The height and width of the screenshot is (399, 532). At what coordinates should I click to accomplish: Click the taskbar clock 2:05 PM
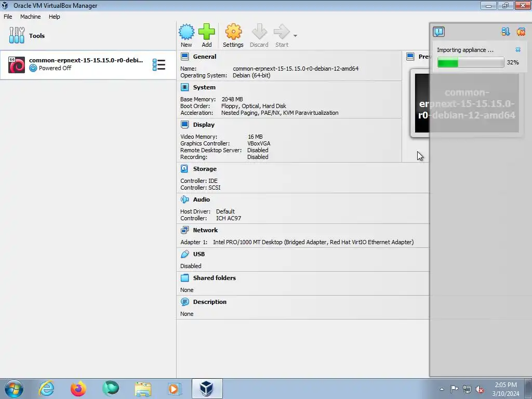click(x=506, y=385)
